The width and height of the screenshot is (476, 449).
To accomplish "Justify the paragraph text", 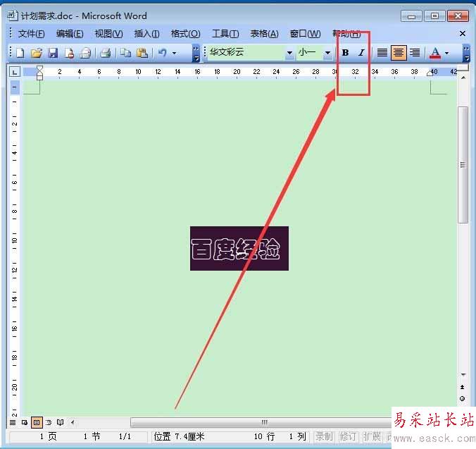I will point(382,53).
